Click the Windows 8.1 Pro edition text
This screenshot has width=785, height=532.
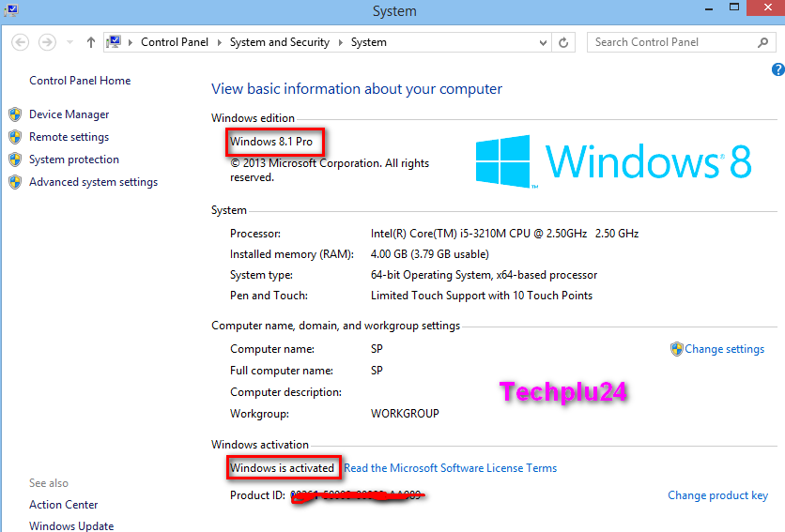click(x=271, y=142)
